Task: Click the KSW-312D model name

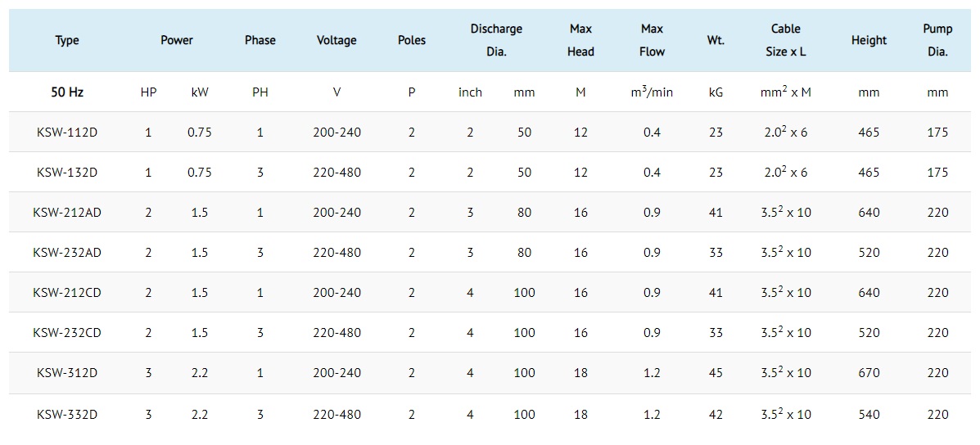Action: pyautogui.click(x=67, y=372)
